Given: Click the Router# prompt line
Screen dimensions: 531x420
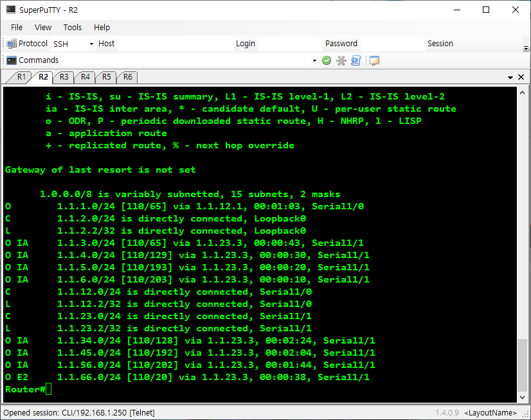Looking at the screenshot, I should tap(28, 389).
